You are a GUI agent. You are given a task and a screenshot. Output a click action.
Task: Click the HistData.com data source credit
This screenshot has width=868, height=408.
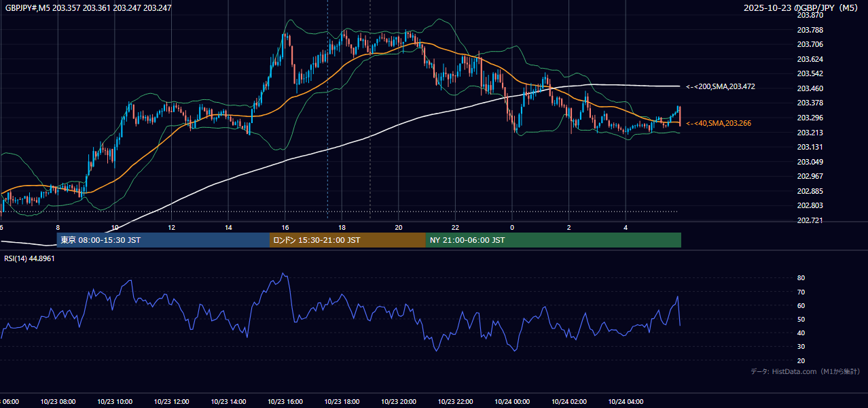(x=805, y=371)
